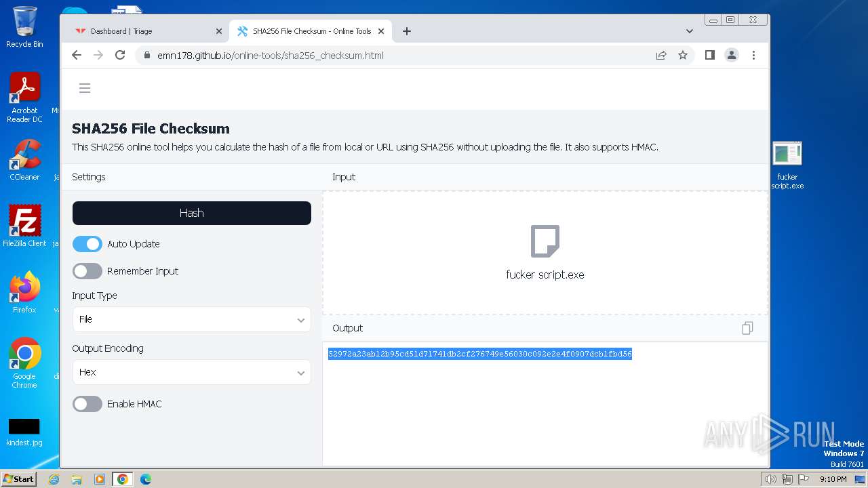Toggle Auto Update switch off
Viewport: 868px width, 488px height.
87,244
